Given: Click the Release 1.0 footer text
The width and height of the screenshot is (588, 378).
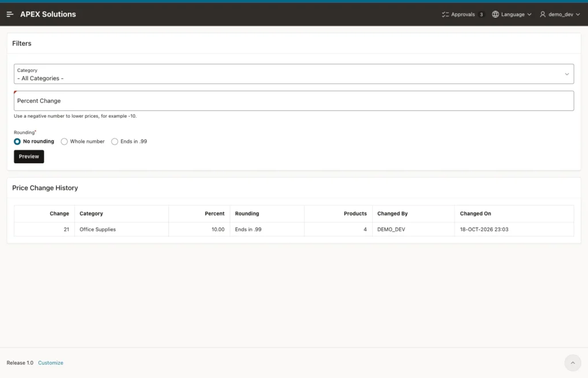Looking at the screenshot, I should click(x=20, y=362).
